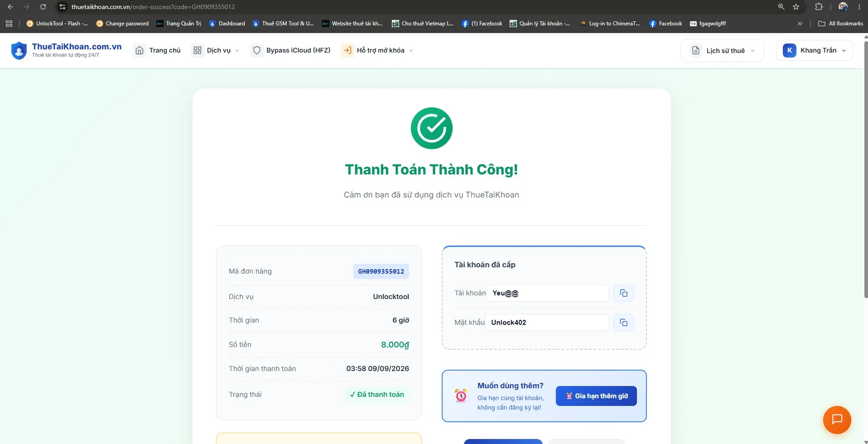Open the UnlockTool - Flash bookmark

click(57, 24)
